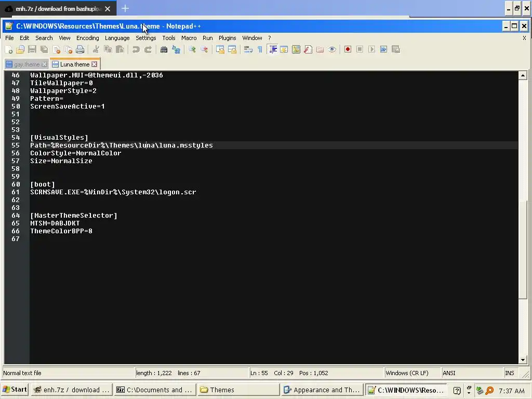This screenshot has width=532, height=399.
Task: Close the gay.theme tab
Action: (x=44, y=64)
